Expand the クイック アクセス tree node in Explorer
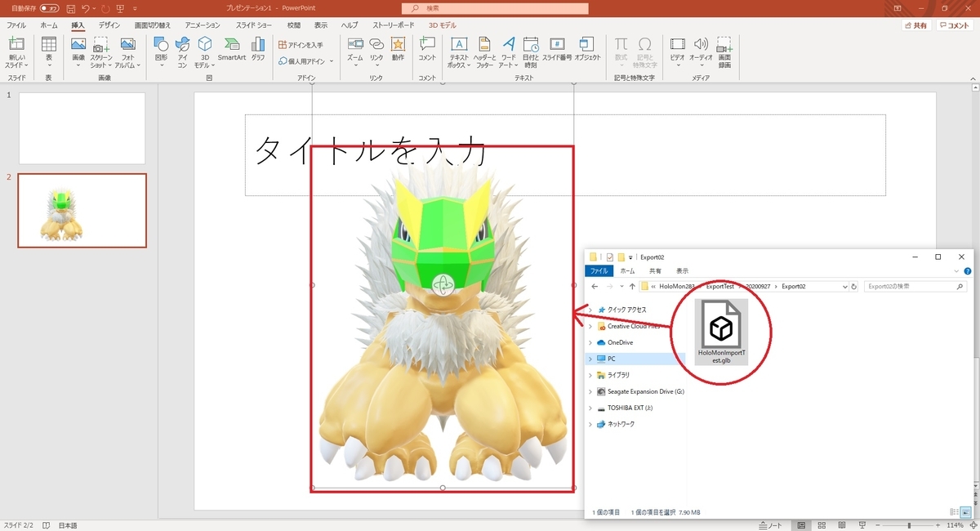Viewport: 980px width, 531px height. (x=590, y=310)
